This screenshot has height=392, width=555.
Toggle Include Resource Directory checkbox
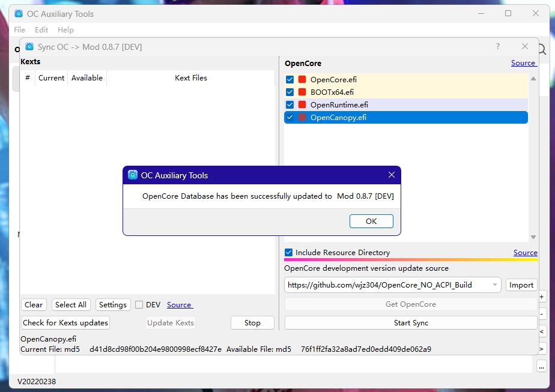pyautogui.click(x=288, y=253)
